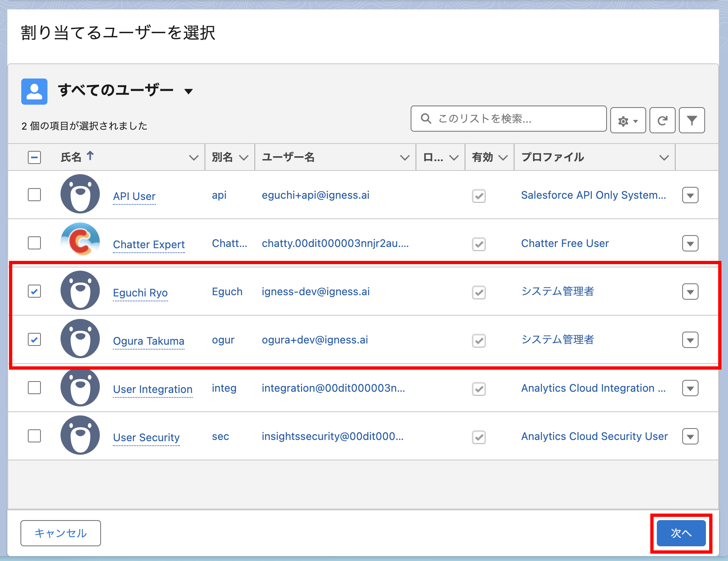Click the refresh list icon
Image resolution: width=728 pixels, height=561 pixels.
[662, 121]
